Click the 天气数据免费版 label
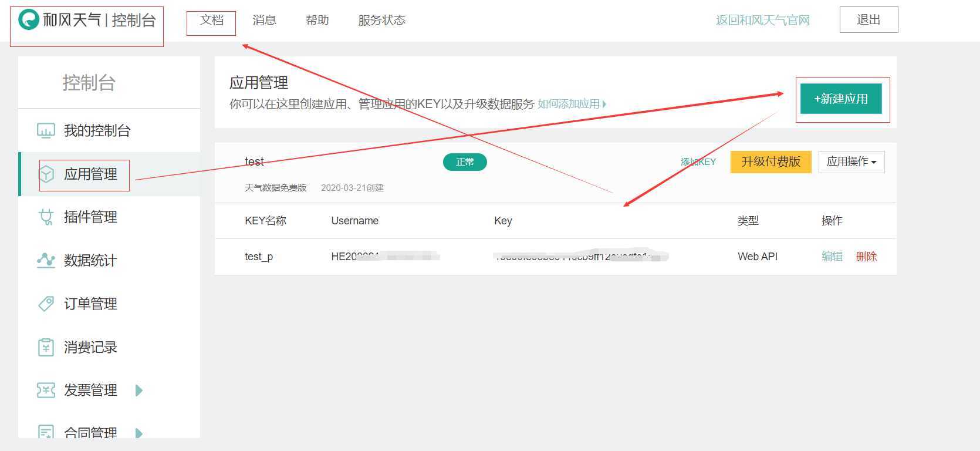 point(276,188)
